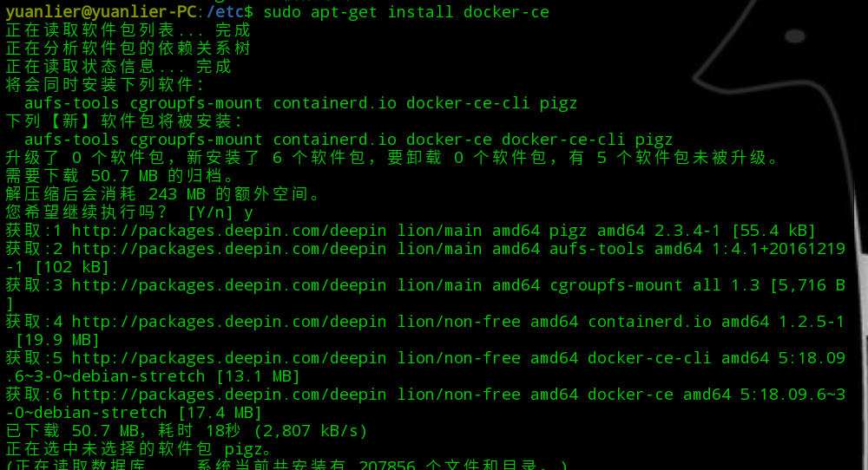Click the URL on line 6 for docker-ce
This screenshot has width=868, height=470.
click(x=229, y=395)
